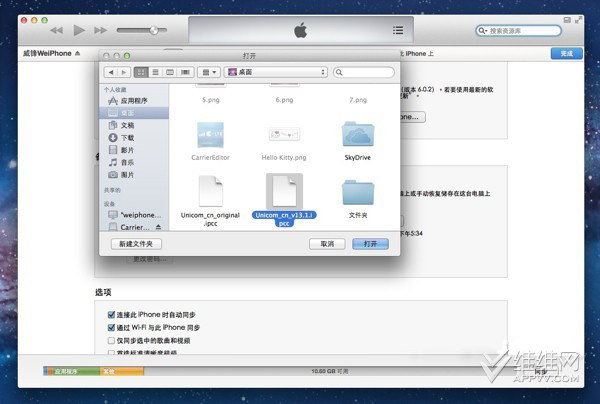Enter iTunes full screen mode icon
This screenshot has height=404, width=600.
(x=579, y=20)
